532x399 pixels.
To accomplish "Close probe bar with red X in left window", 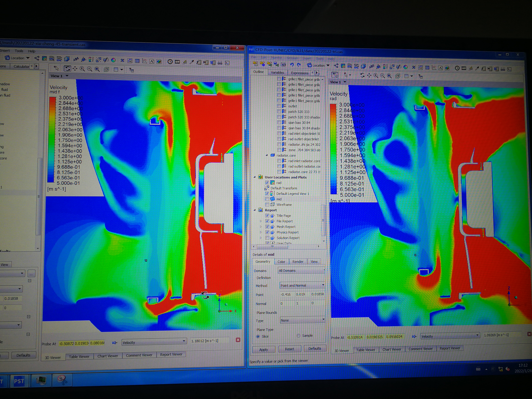I will 238,340.
